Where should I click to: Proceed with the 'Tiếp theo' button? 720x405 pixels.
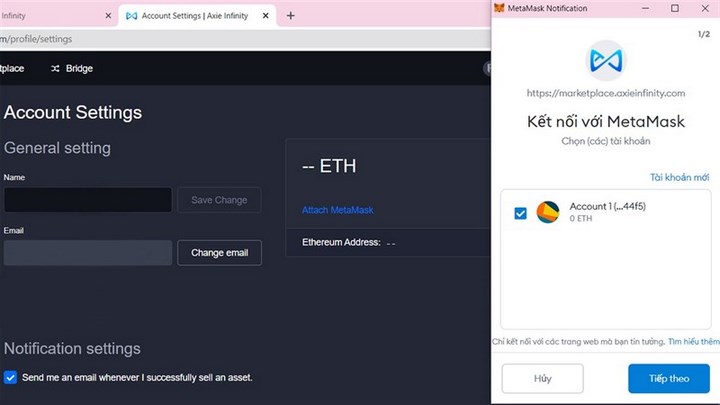(x=669, y=379)
